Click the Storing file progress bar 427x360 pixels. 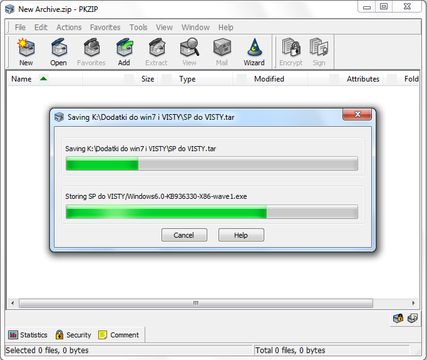pos(212,212)
